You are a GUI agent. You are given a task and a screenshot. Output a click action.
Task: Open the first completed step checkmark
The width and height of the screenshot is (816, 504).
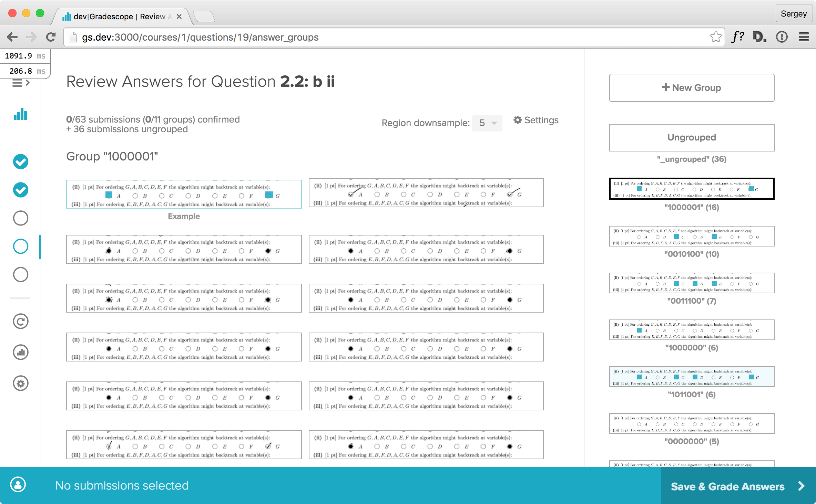[21, 161]
